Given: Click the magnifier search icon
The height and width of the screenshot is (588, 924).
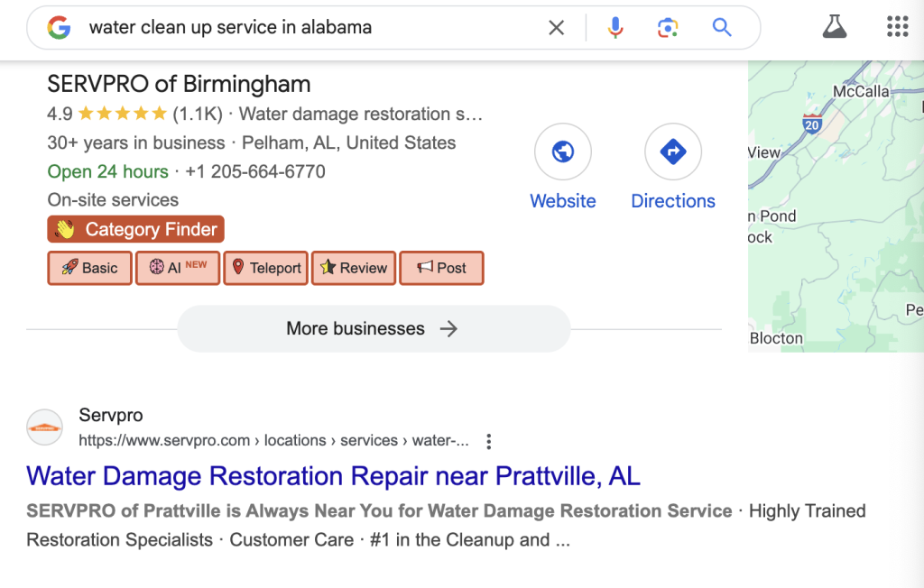Looking at the screenshot, I should (722, 28).
